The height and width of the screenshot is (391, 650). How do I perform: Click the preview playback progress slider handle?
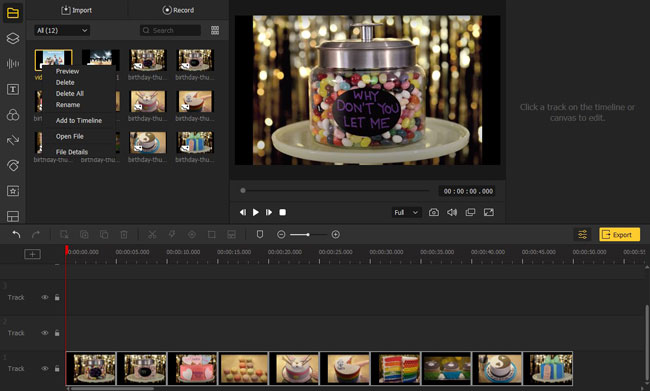point(243,191)
